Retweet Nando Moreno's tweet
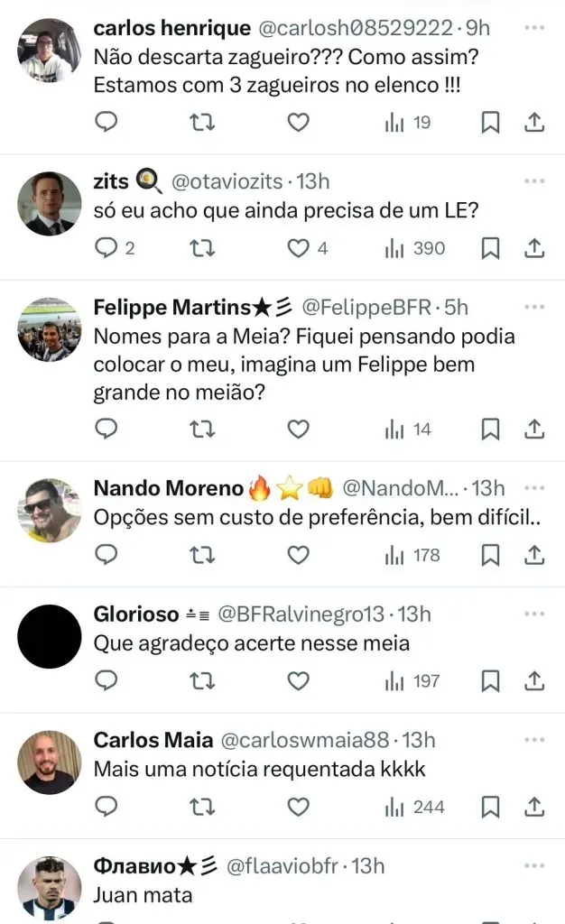Viewport: 565px width, 924px height. (202, 554)
